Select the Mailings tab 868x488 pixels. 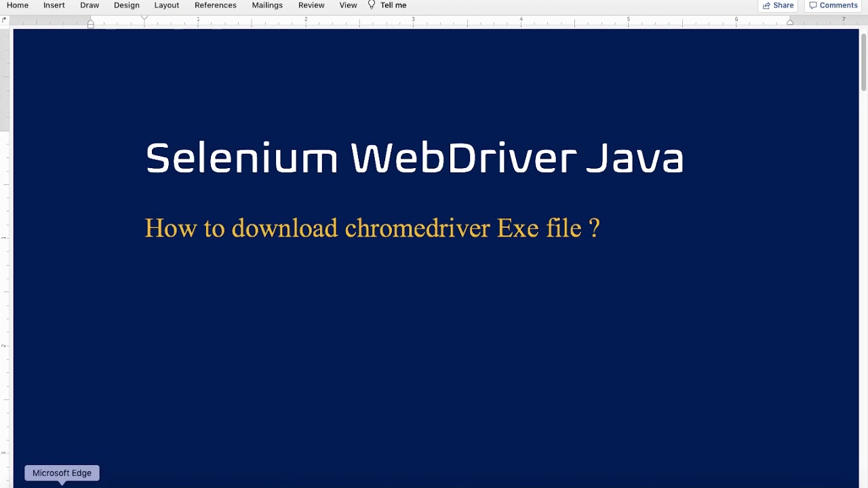(x=267, y=5)
